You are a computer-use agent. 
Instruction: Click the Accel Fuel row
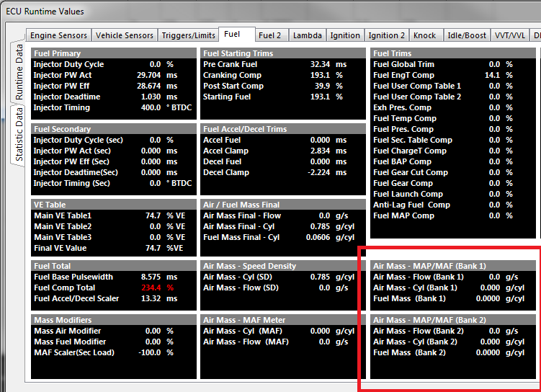pyautogui.click(x=283, y=140)
